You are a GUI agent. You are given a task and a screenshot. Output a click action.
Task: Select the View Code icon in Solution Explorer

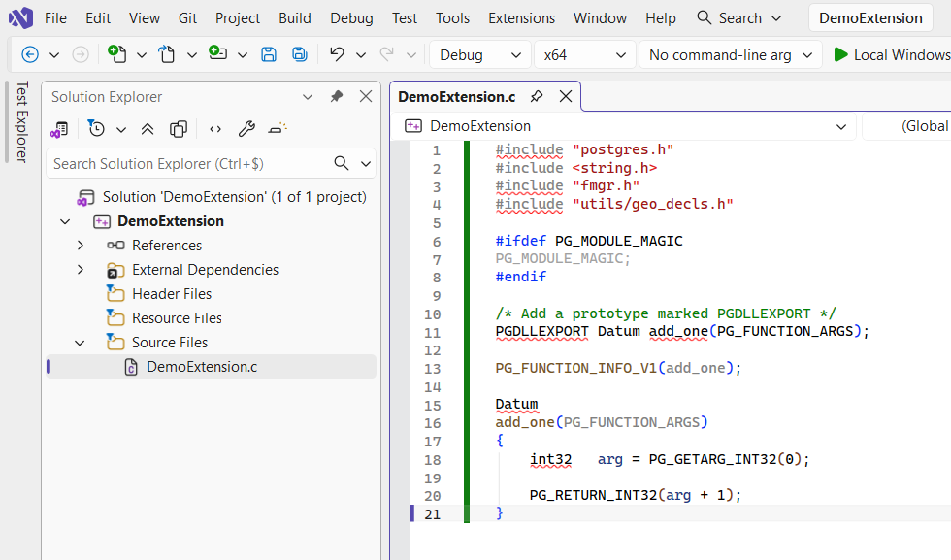pos(215,128)
